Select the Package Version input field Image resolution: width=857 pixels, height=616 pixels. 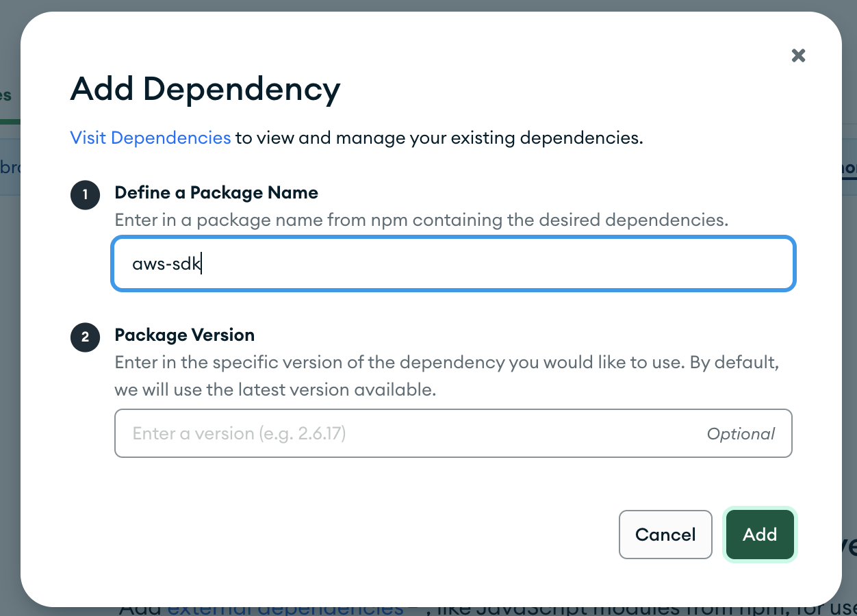453,433
